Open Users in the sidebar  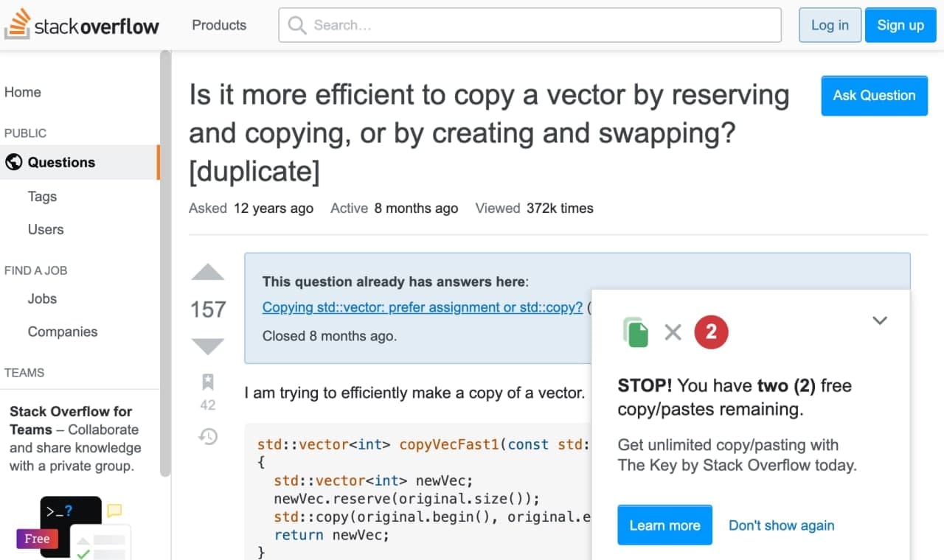point(46,229)
